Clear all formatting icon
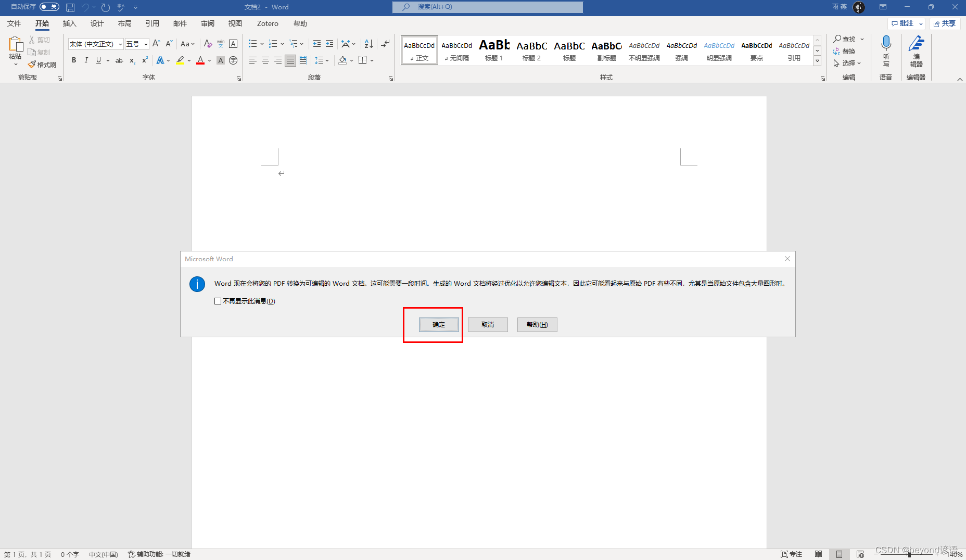Screen dimensions: 966x560 point(208,44)
